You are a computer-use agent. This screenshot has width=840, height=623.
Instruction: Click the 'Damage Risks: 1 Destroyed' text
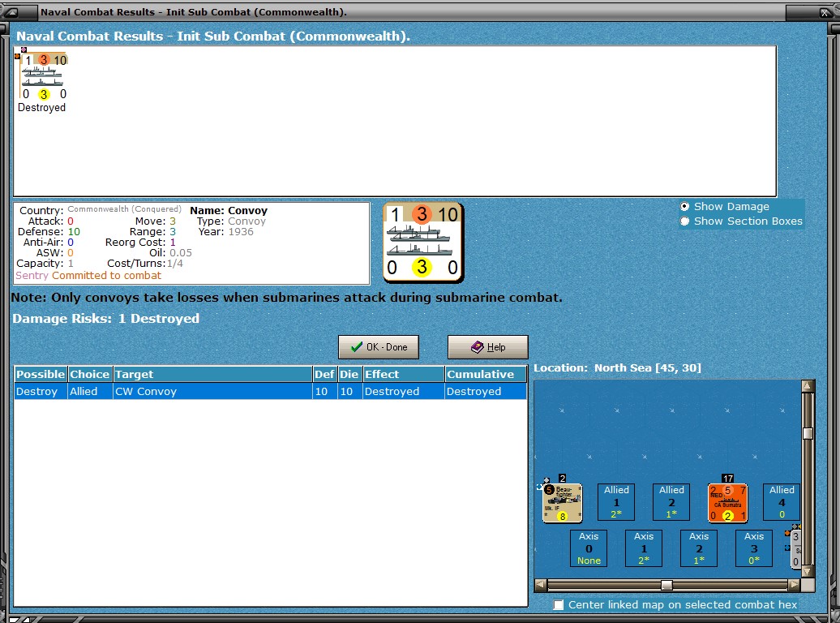click(105, 319)
